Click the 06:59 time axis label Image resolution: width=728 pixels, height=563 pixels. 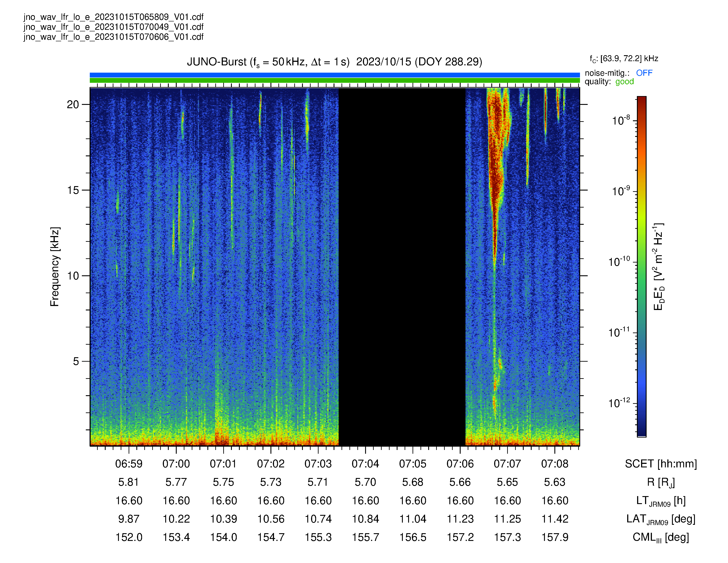pyautogui.click(x=129, y=464)
